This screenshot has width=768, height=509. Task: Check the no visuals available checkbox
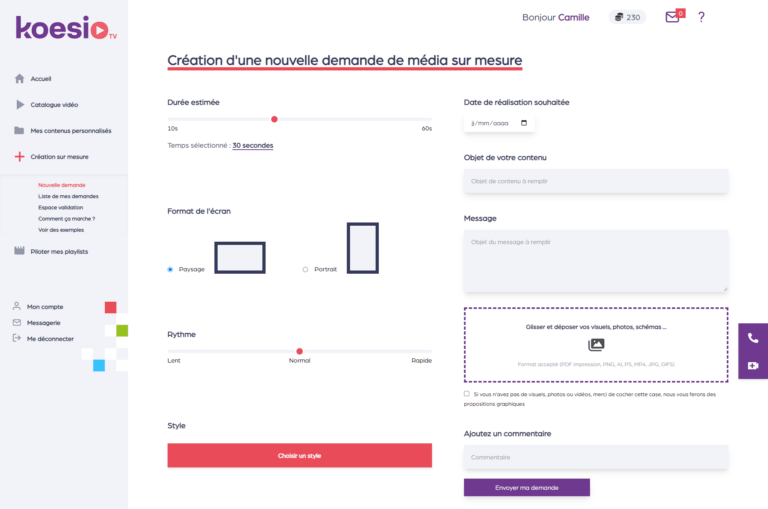(x=467, y=394)
